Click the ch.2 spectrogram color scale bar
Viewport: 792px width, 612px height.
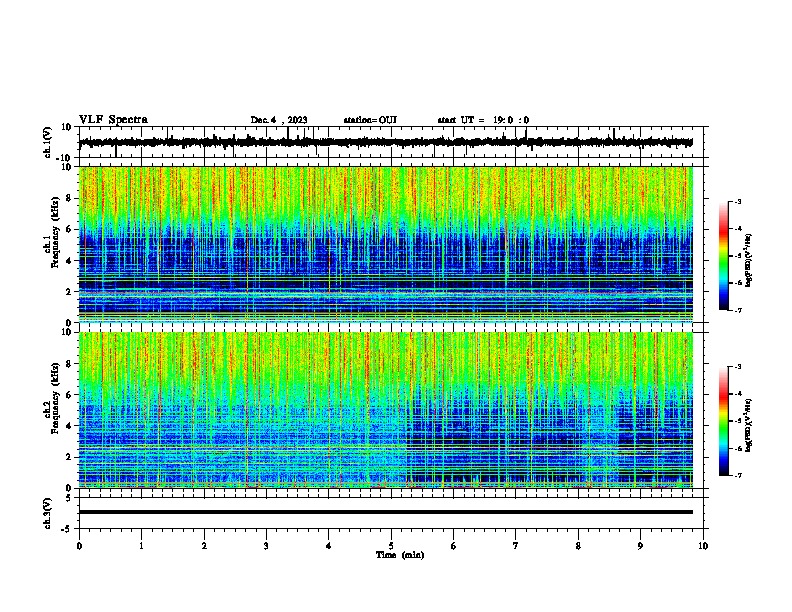pos(724,421)
